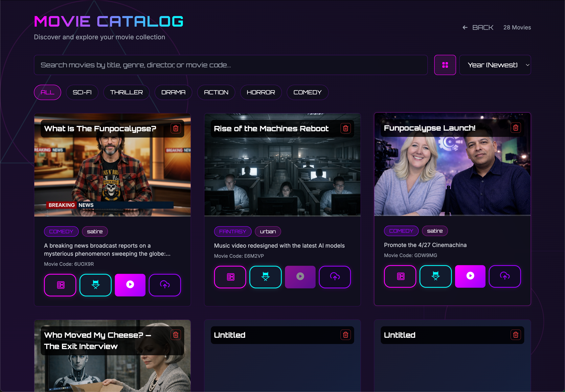This screenshot has width=565, height=392.
Task: Delete "Rise of the Machines Reboot" via trash icon
Action: (346, 128)
